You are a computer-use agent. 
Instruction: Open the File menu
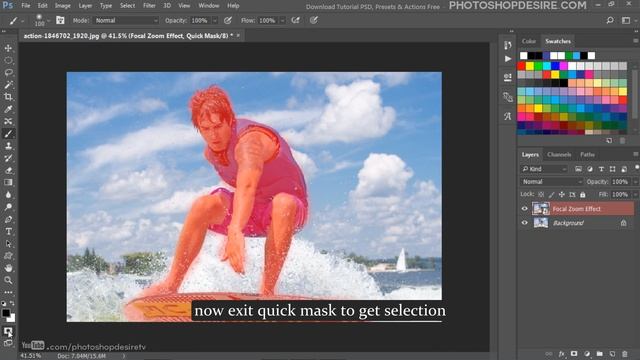[x=26, y=6]
